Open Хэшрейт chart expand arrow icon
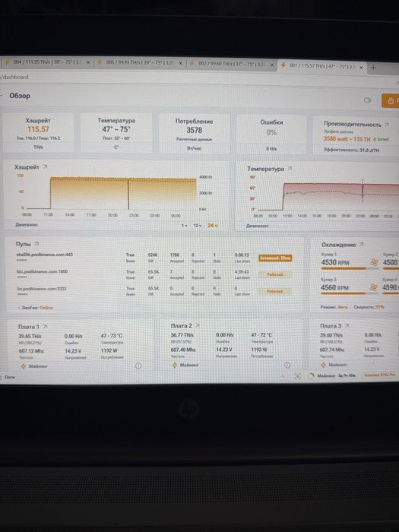This screenshot has height=532, width=399. [46, 167]
